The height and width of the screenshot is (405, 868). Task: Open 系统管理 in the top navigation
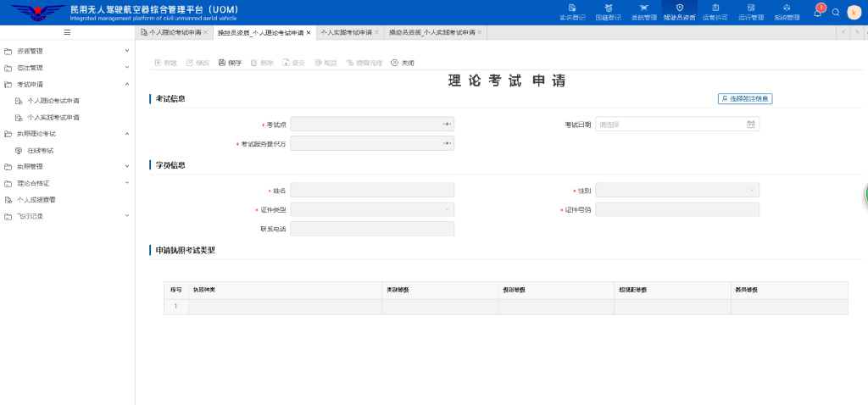[x=787, y=12]
